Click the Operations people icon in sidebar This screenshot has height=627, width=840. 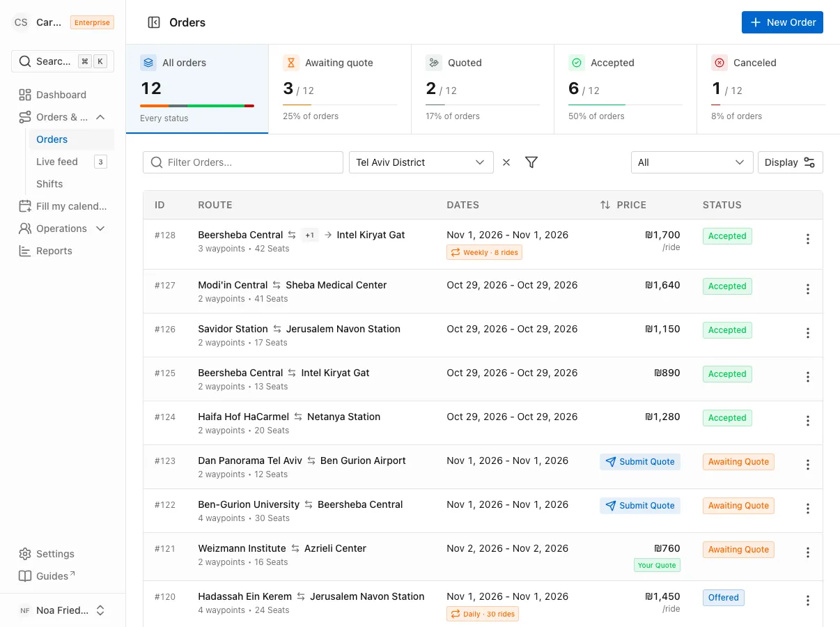25,229
